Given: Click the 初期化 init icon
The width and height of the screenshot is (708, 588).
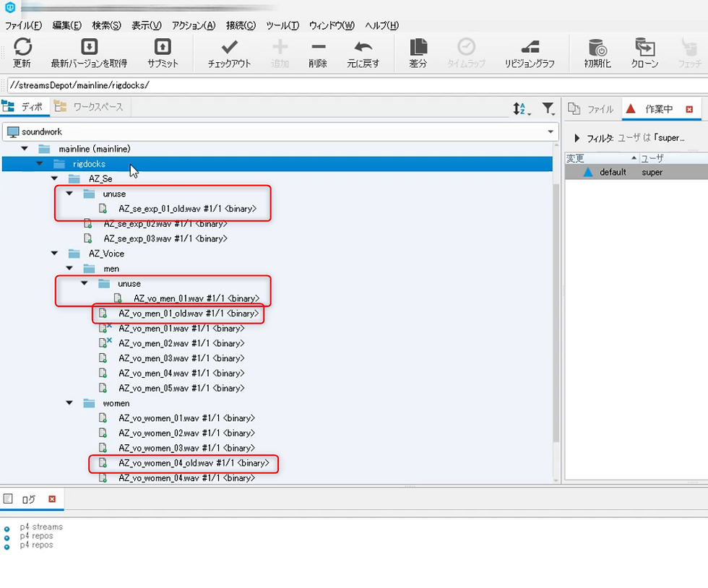Looking at the screenshot, I should point(598,46).
